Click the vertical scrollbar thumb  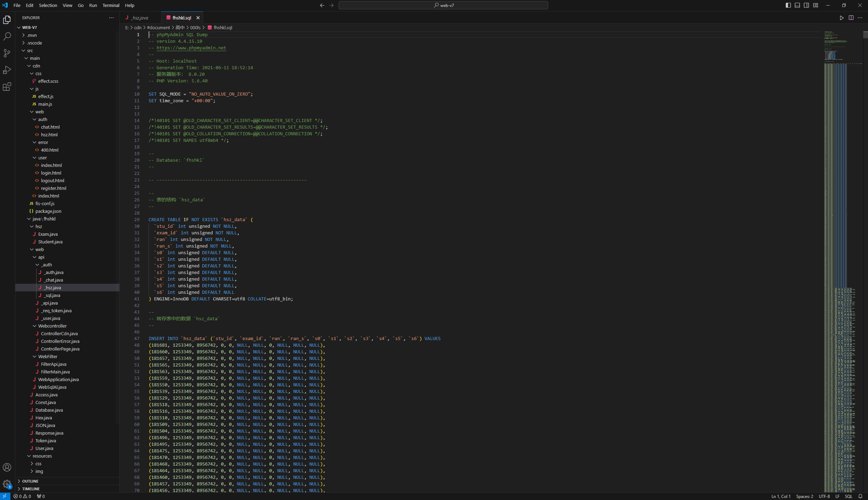click(x=865, y=35)
